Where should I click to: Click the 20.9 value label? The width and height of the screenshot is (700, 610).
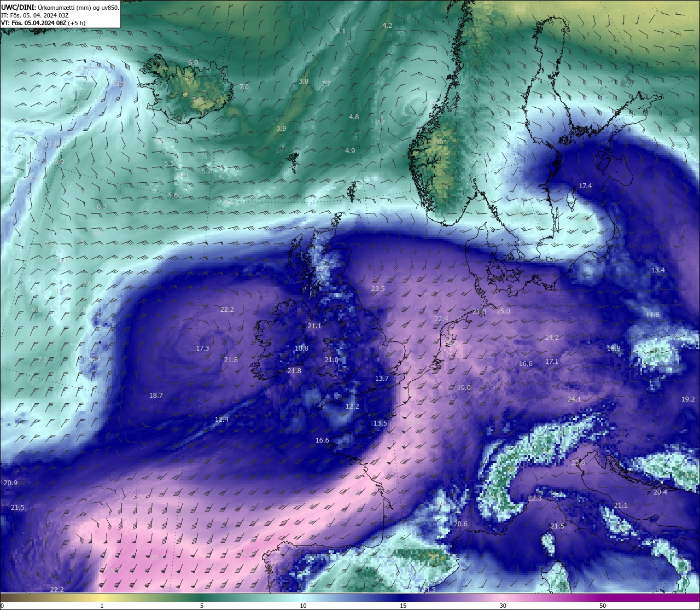10,483
